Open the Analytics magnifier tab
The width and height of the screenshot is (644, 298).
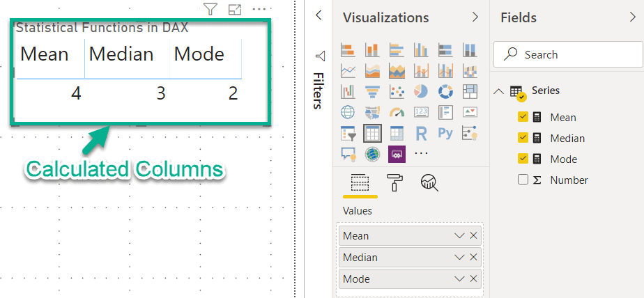429,182
